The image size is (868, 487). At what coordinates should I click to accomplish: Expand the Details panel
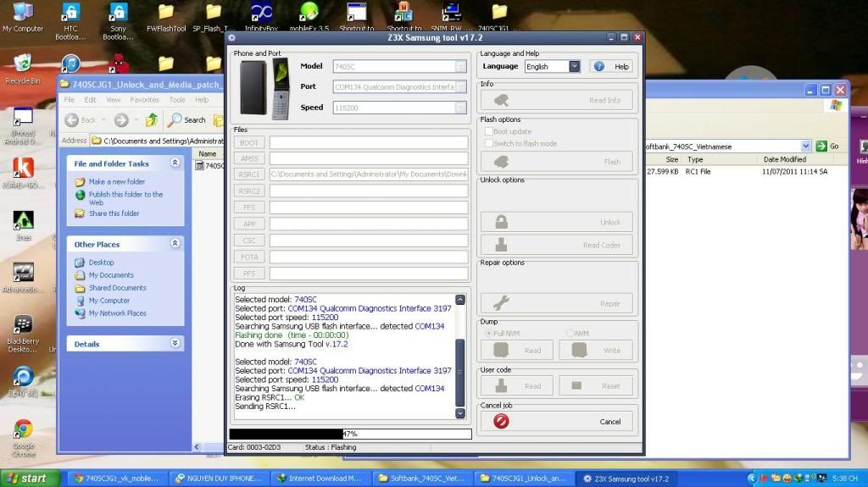point(175,343)
